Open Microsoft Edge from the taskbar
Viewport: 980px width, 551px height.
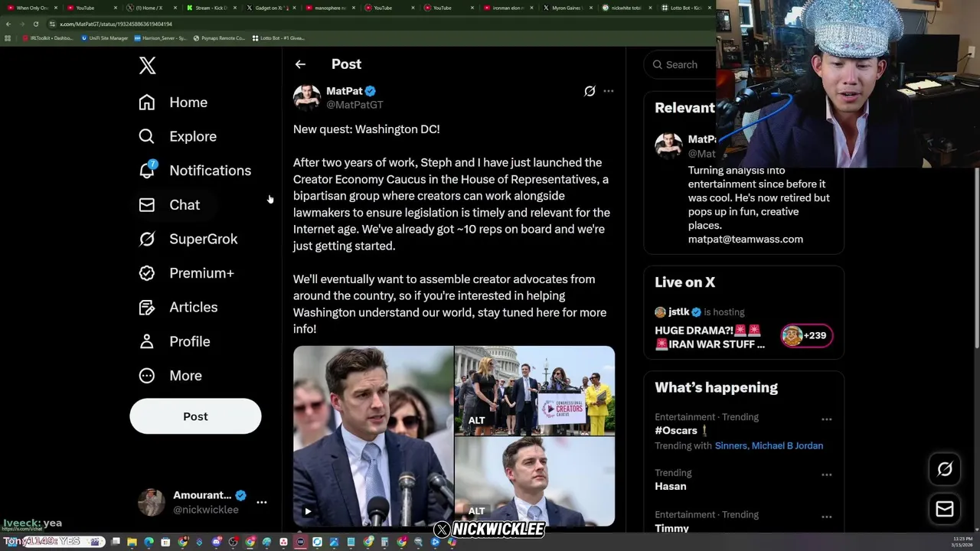pos(149,542)
